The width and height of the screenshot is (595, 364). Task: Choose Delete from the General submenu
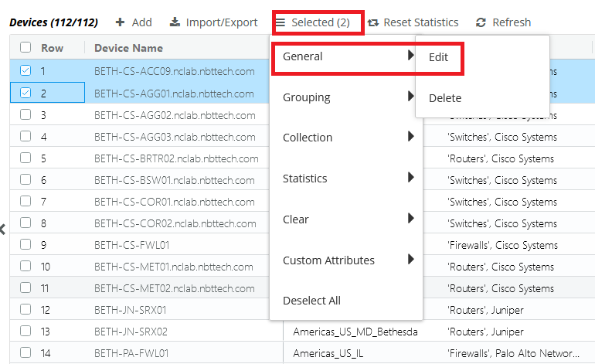444,98
